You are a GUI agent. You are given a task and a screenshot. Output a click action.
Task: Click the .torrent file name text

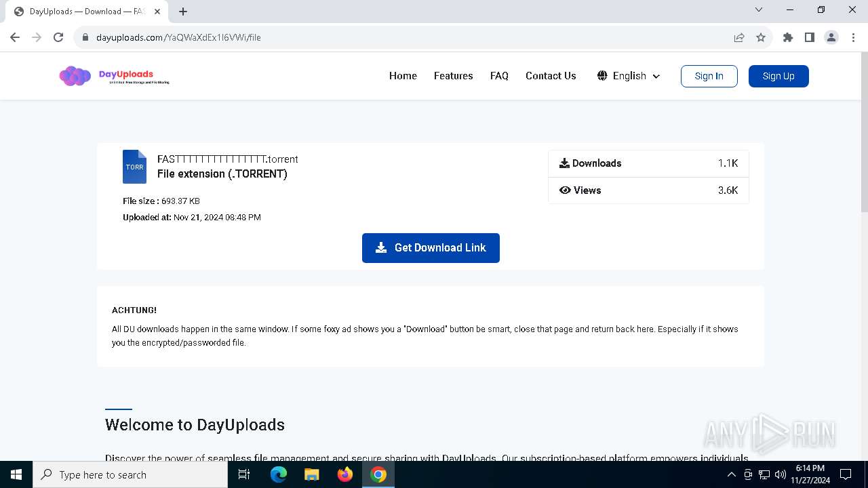[x=228, y=159]
